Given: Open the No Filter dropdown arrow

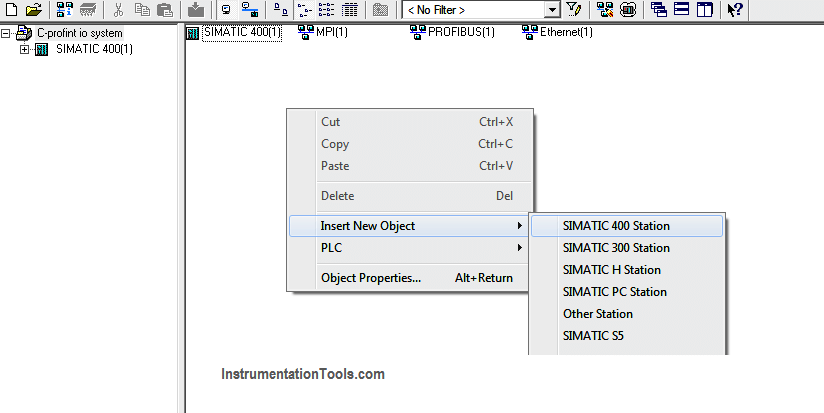Looking at the screenshot, I should click(551, 9).
